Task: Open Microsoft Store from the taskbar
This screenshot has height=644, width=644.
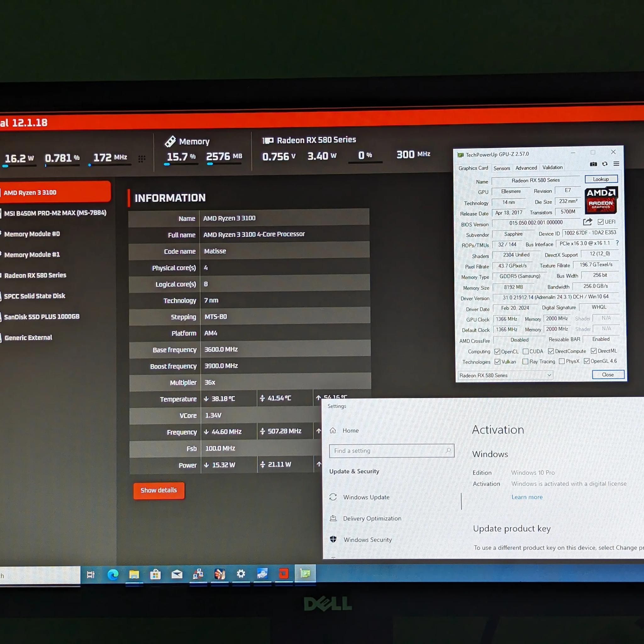Action: pyautogui.click(x=155, y=574)
